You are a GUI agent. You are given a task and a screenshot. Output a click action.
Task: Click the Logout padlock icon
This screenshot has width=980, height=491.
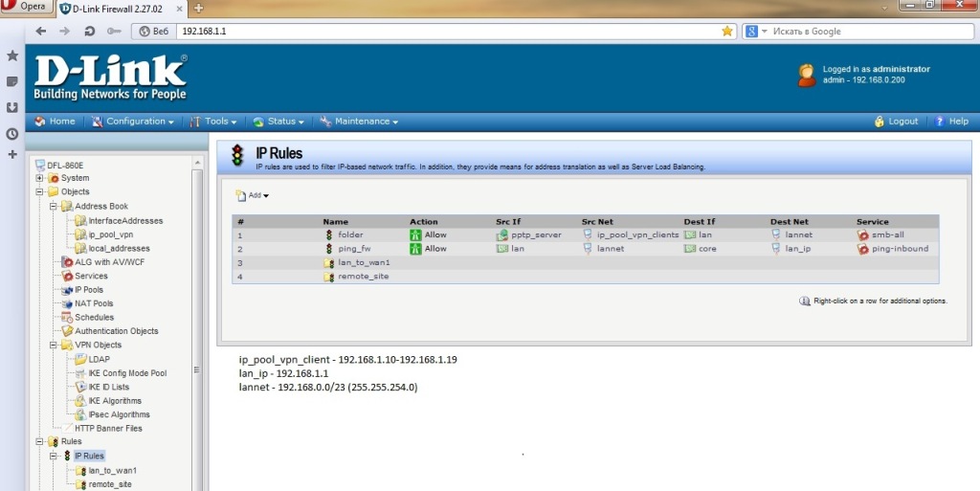coord(880,122)
